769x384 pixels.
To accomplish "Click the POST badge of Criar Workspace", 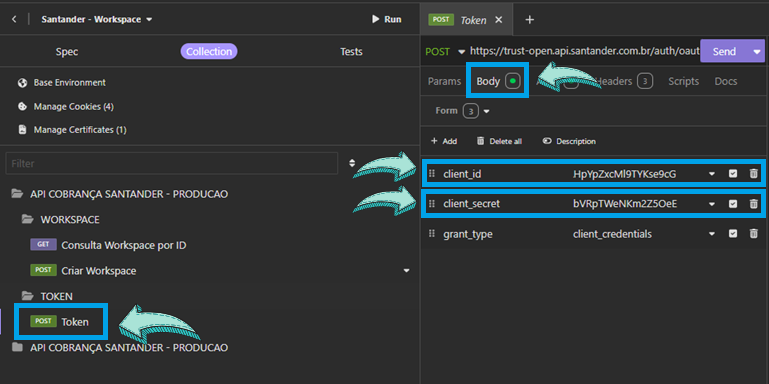I will coord(43,270).
